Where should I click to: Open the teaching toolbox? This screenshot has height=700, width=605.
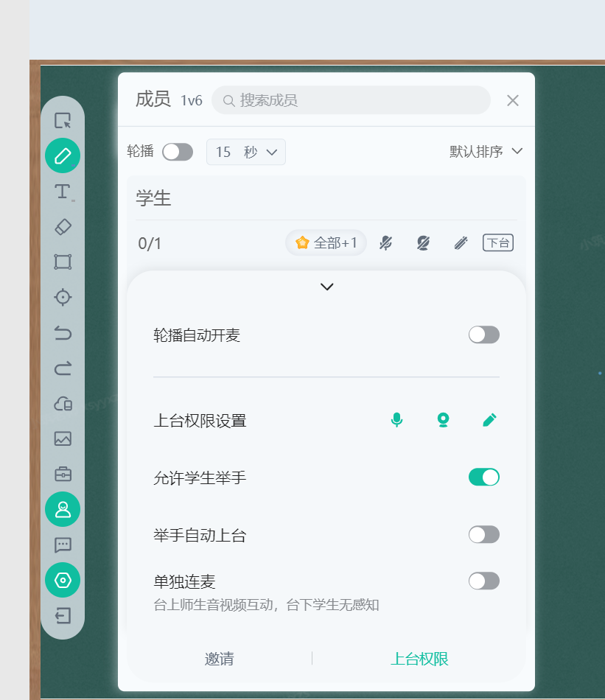click(x=63, y=474)
